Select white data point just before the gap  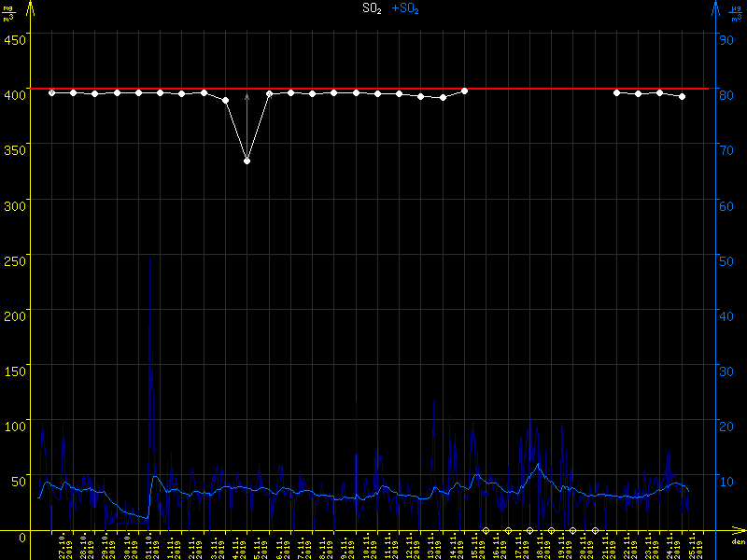(x=464, y=91)
